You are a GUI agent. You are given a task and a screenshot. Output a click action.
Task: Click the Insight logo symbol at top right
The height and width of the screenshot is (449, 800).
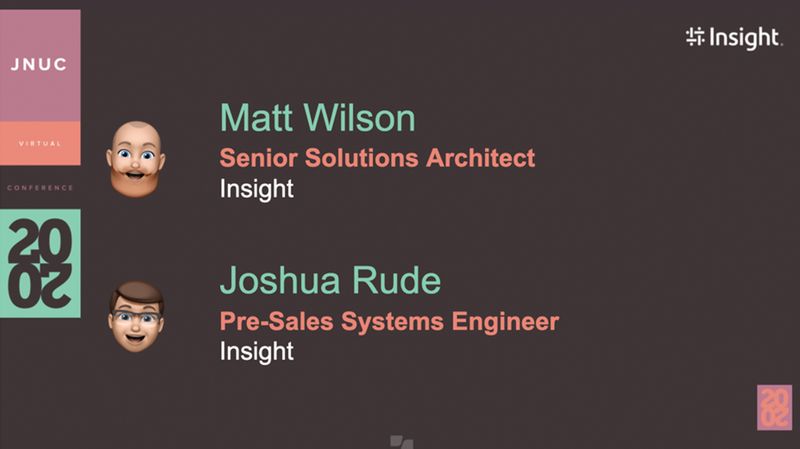695,37
